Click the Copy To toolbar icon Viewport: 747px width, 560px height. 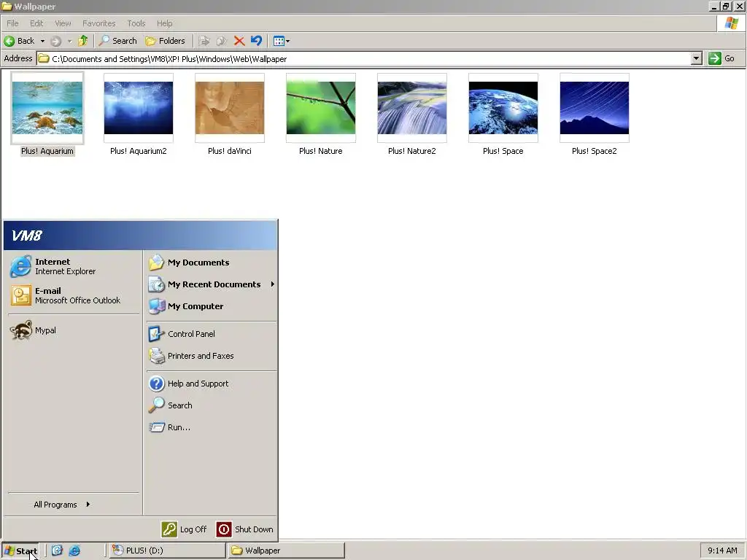221,41
